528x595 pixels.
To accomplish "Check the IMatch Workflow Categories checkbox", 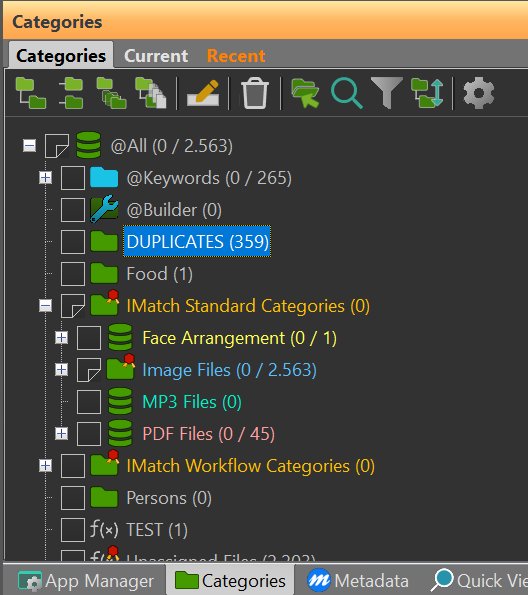I will [73, 466].
